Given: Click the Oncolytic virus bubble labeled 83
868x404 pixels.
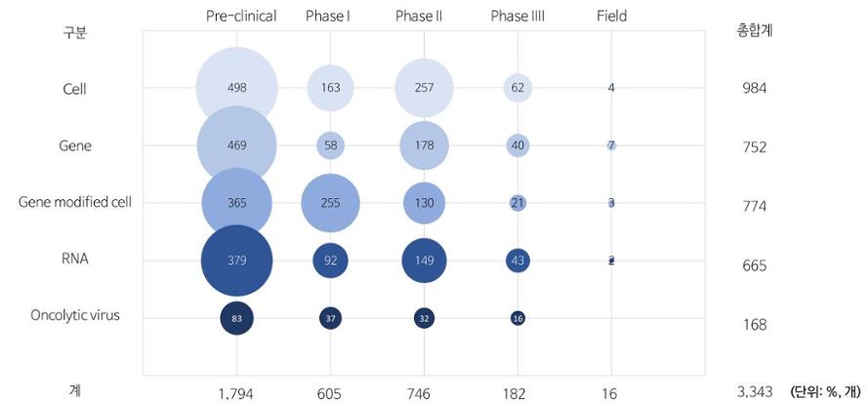Looking at the screenshot, I should pos(236,318).
